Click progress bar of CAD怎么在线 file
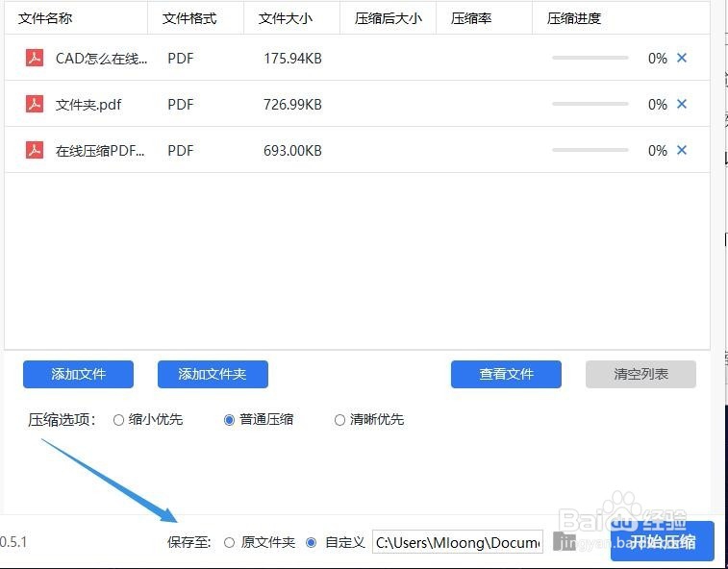Viewport: 728px width, 569px height. pos(590,58)
